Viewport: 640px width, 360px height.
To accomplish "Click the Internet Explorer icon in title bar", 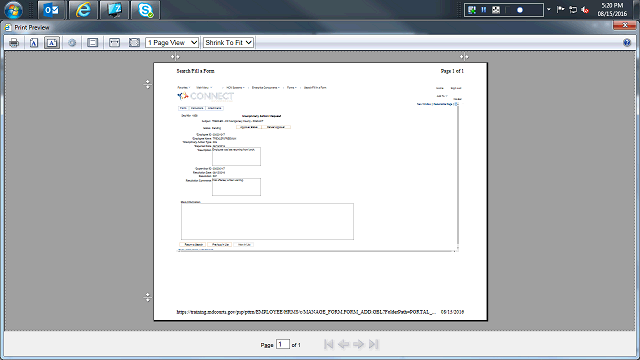I will [x=8, y=27].
